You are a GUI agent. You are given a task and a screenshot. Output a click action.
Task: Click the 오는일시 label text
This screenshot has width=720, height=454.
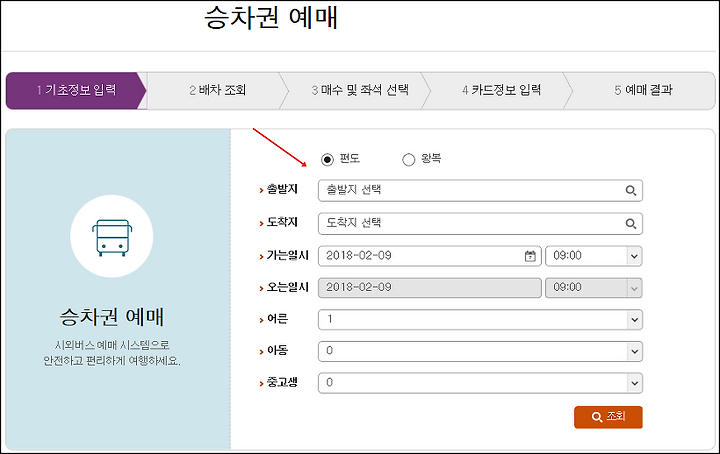click(287, 287)
